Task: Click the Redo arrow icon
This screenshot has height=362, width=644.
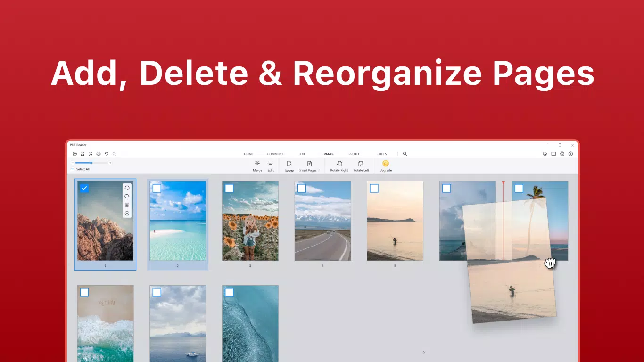Action: (115, 154)
